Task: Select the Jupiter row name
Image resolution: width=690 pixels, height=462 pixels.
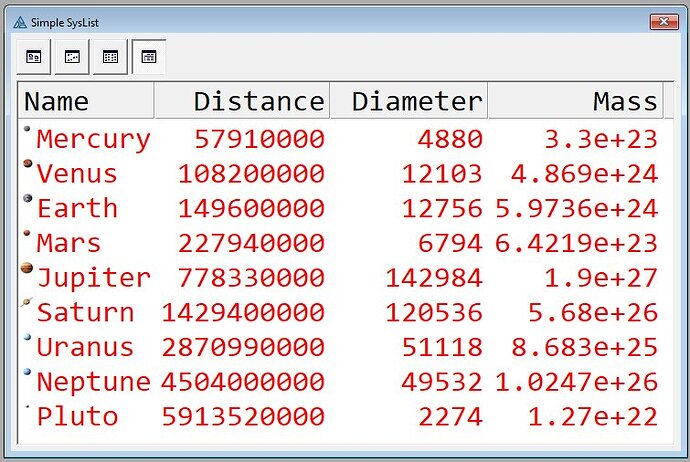Action: pyautogui.click(x=93, y=278)
